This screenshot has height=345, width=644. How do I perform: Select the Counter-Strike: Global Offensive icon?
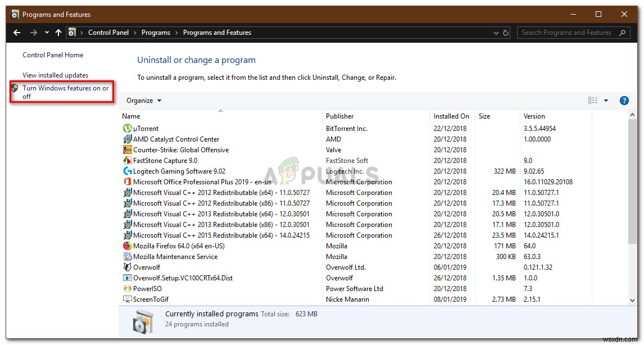[x=127, y=149]
